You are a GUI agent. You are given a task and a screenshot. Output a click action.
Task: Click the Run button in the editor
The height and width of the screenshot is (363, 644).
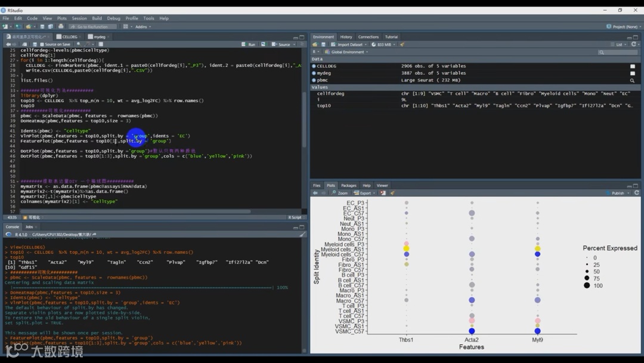[249, 44]
